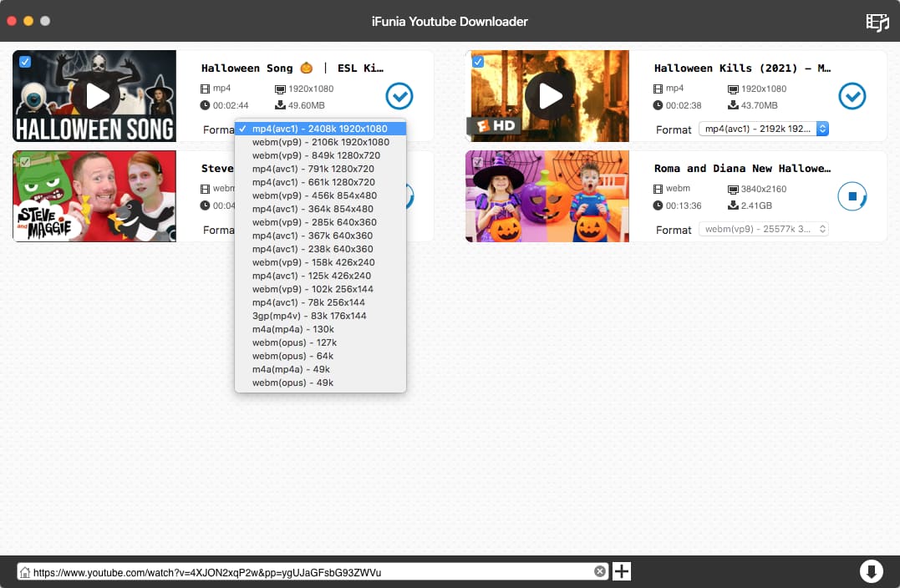
Task: Click the Steve and Maggie thumbnail
Action: [94, 196]
